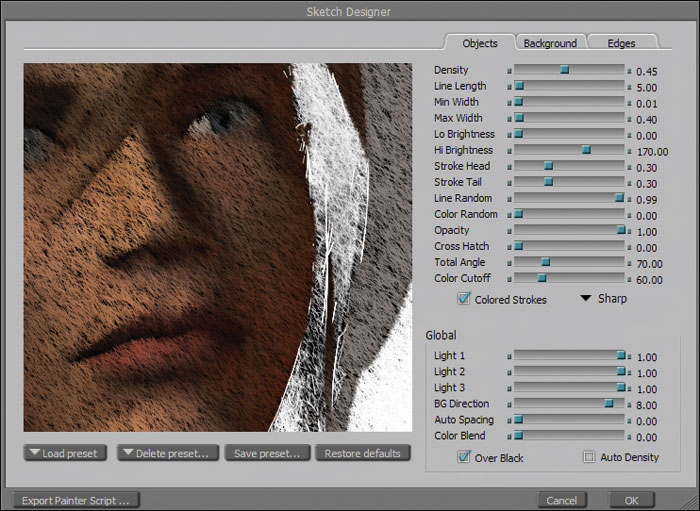The image size is (700, 511).
Task: Click the BG Direction slider handle
Action: (608, 404)
